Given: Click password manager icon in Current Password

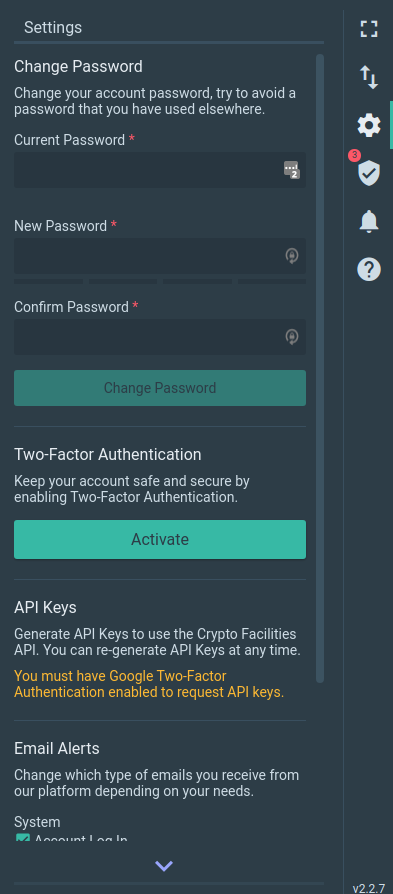Looking at the screenshot, I should (x=291, y=170).
